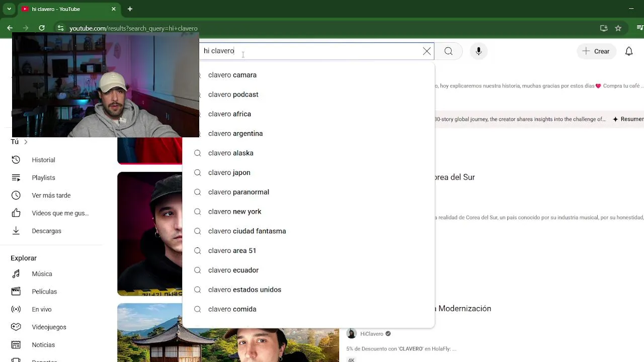Click the browser back arrow
Screen dimensions: 644x362
click(x=10, y=28)
